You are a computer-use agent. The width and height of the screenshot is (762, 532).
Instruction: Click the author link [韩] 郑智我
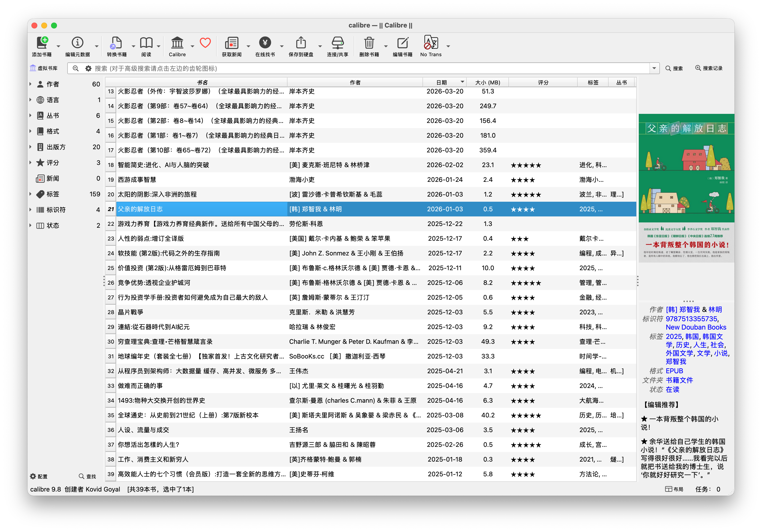[x=683, y=309]
